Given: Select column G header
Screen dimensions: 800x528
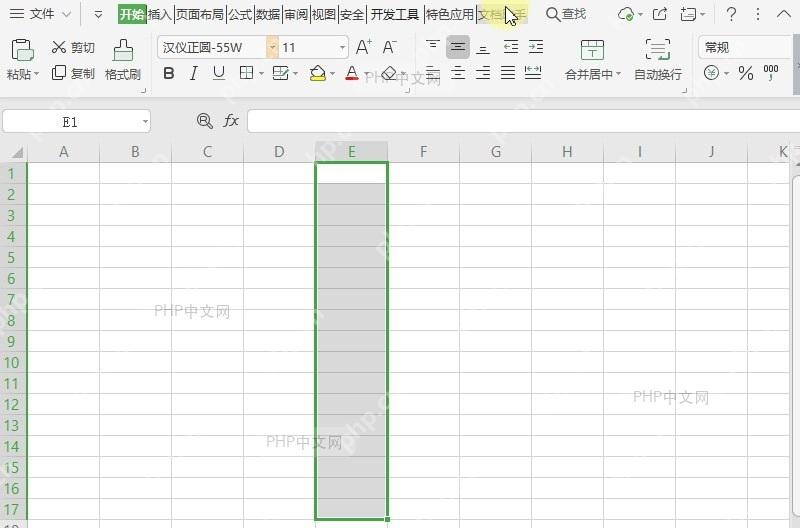Looking at the screenshot, I should coord(495,152).
